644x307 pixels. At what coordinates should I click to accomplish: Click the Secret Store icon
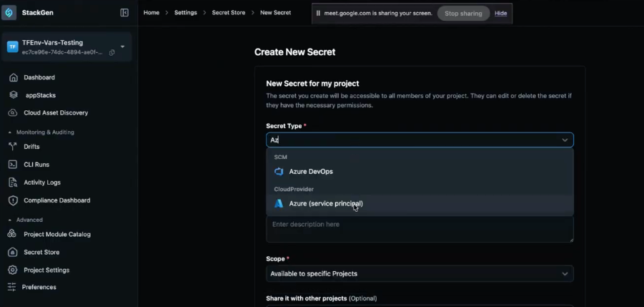tap(13, 252)
